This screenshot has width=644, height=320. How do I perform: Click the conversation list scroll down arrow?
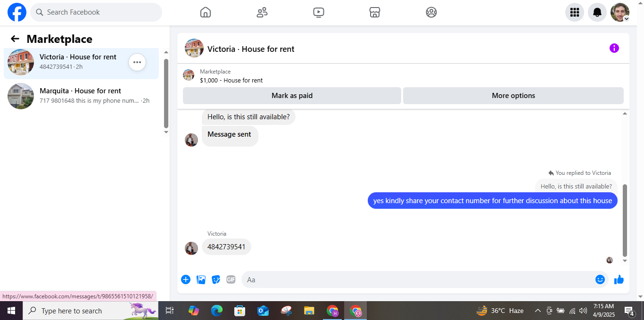(x=166, y=132)
